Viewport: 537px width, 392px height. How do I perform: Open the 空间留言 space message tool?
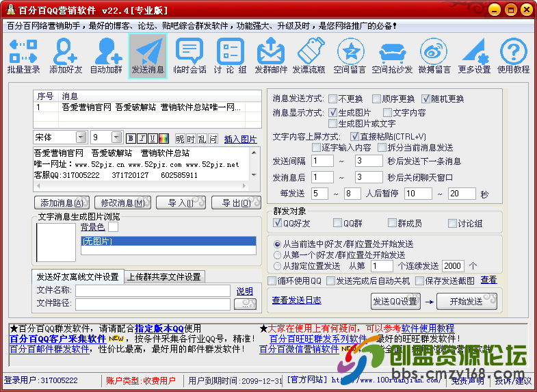[350, 56]
